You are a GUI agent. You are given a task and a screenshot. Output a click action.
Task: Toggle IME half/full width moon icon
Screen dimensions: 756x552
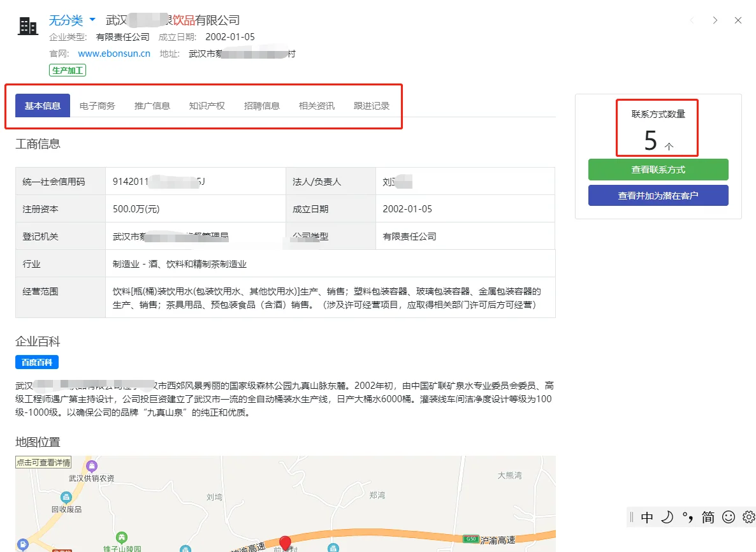667,518
